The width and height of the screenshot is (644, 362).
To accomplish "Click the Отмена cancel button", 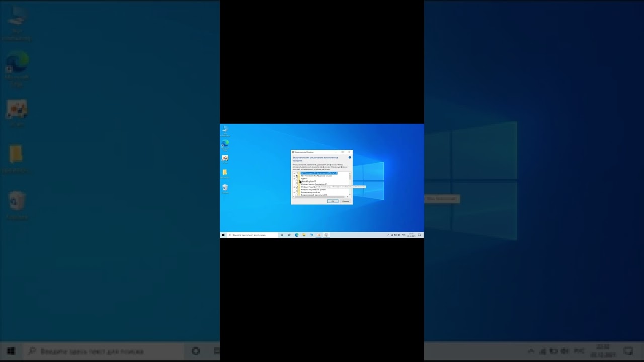I will [345, 201].
